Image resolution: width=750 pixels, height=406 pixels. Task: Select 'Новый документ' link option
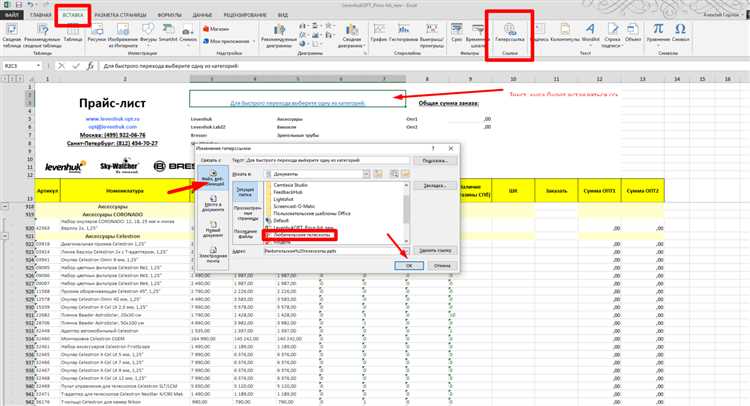coord(213,230)
